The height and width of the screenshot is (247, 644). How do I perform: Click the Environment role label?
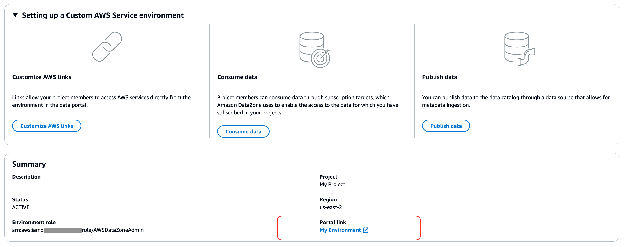pos(34,222)
